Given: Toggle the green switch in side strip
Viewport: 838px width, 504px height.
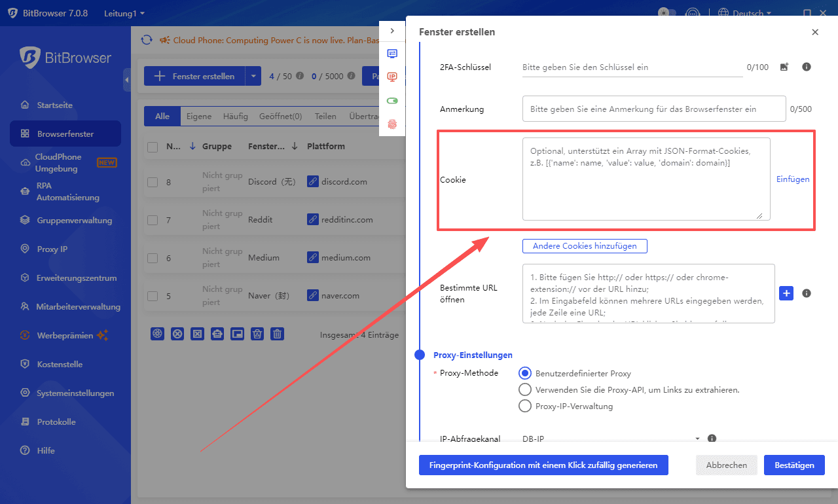Looking at the screenshot, I should (392, 101).
